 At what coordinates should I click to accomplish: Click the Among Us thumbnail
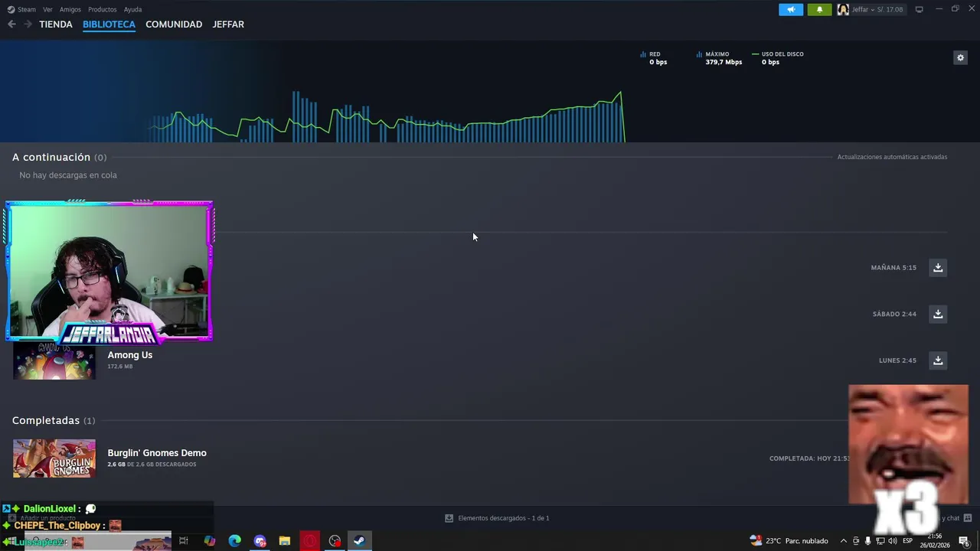click(x=54, y=361)
